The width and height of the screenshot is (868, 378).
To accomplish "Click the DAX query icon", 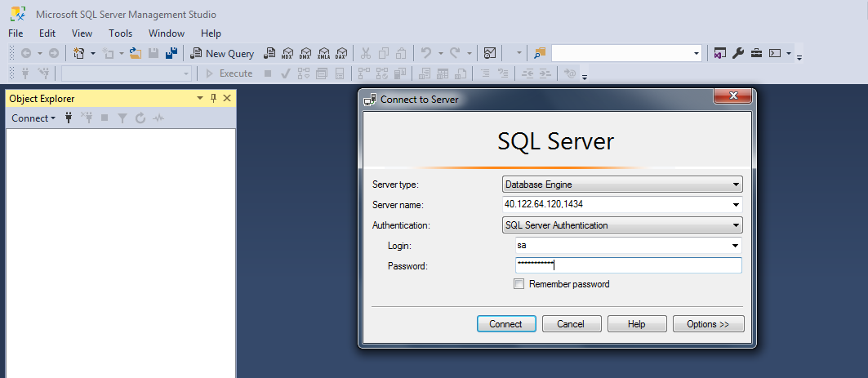I will tap(341, 53).
